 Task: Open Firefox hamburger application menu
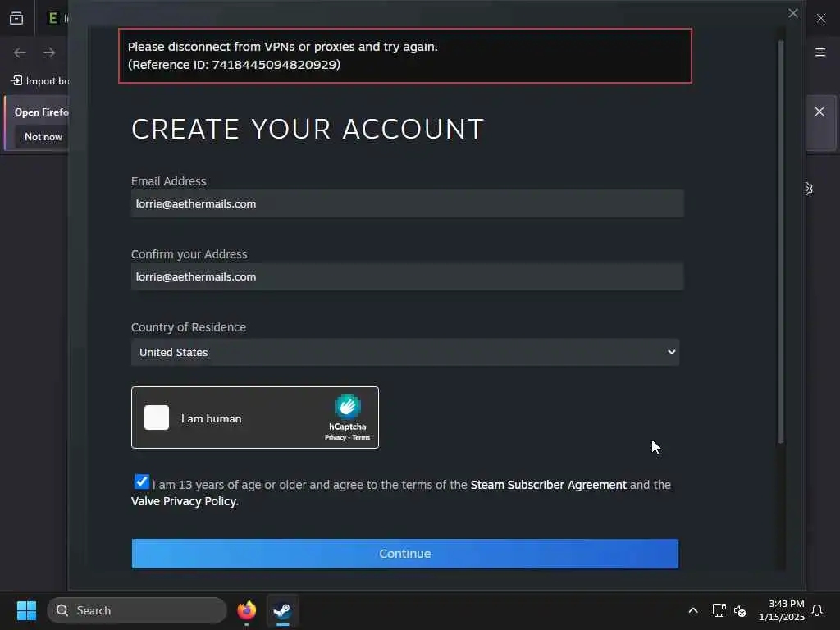pos(820,52)
